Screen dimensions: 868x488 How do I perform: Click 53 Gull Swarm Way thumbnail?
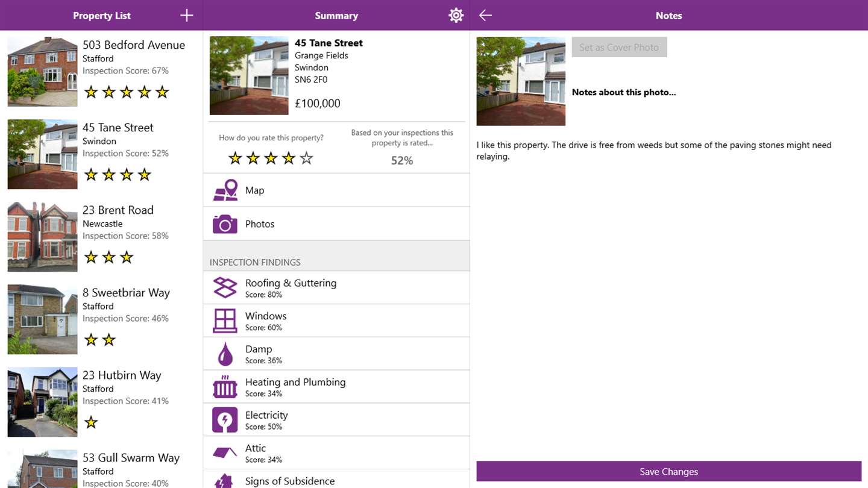click(42, 469)
